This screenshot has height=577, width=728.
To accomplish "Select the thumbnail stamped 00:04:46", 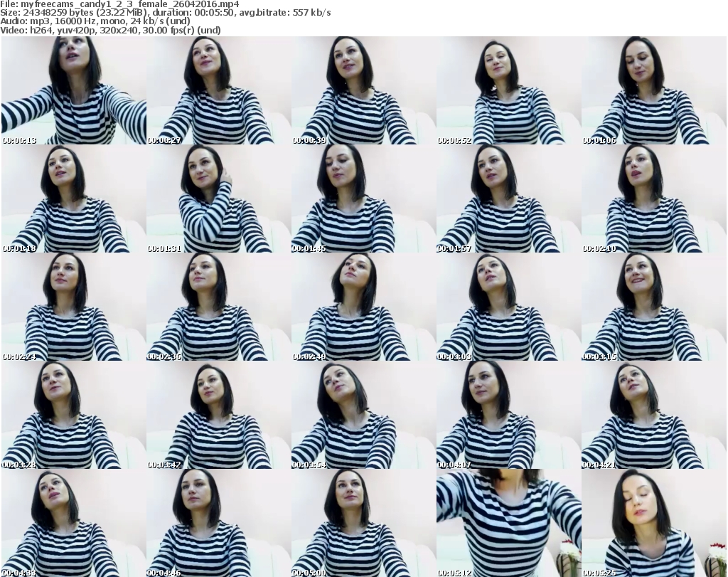I will pos(219,523).
